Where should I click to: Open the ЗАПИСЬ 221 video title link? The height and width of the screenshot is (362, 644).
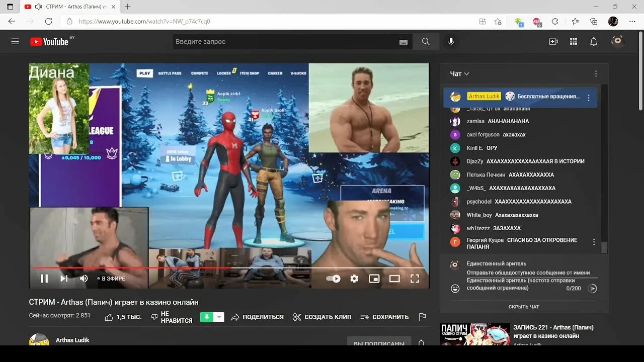point(553,331)
